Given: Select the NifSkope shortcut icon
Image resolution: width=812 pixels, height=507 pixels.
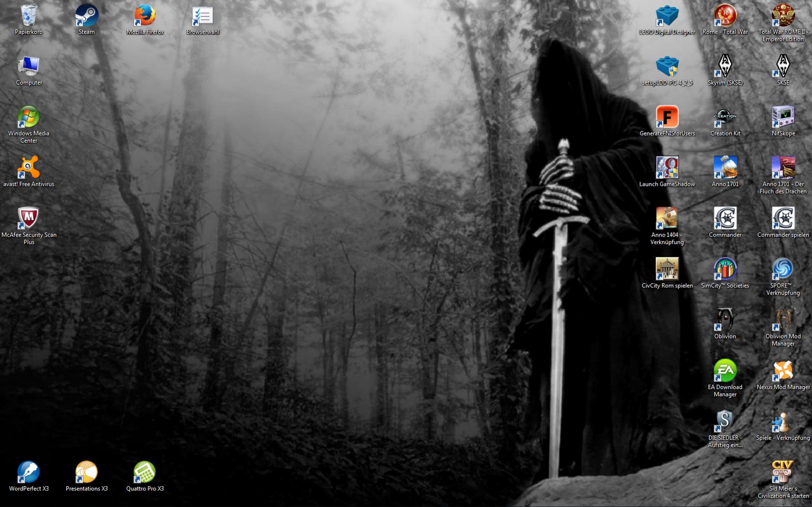Looking at the screenshot, I should (x=783, y=118).
